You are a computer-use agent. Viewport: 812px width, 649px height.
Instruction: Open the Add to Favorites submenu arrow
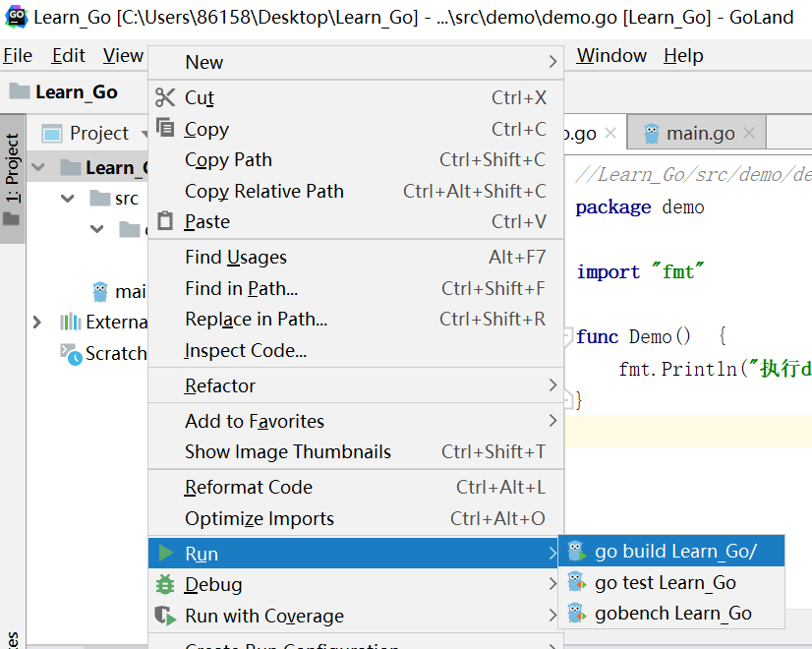552,420
